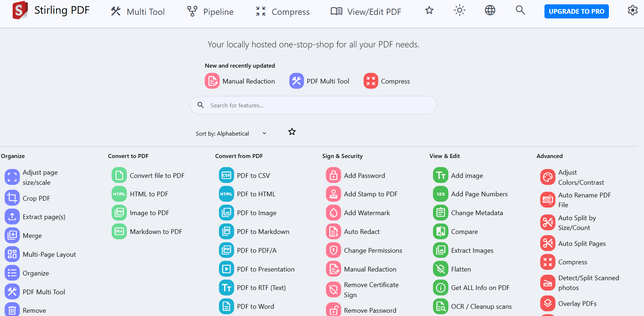Click the Flatten tool icon
644x316 pixels.
tap(441, 269)
